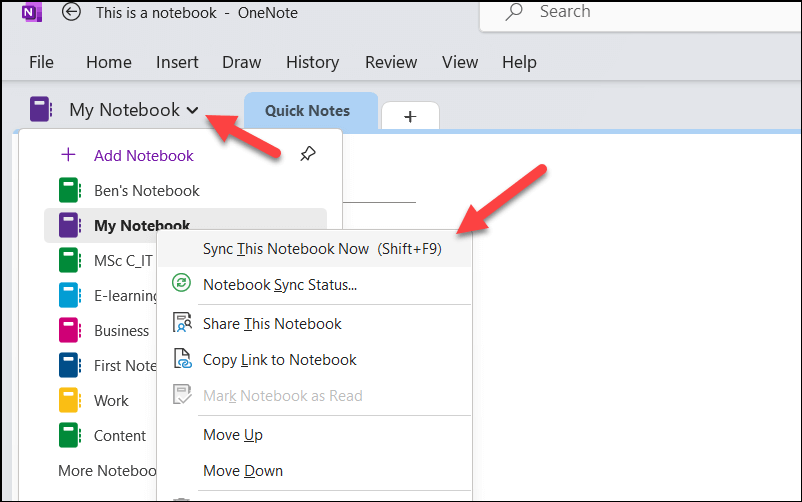Open the Content notebook
Screen dimensions: 802x502
point(120,435)
